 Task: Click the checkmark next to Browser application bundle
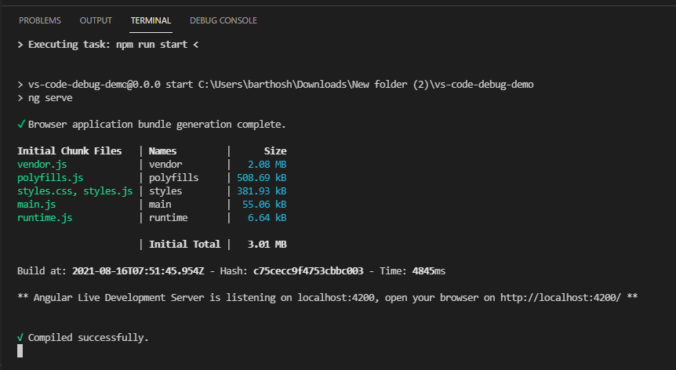coord(21,125)
